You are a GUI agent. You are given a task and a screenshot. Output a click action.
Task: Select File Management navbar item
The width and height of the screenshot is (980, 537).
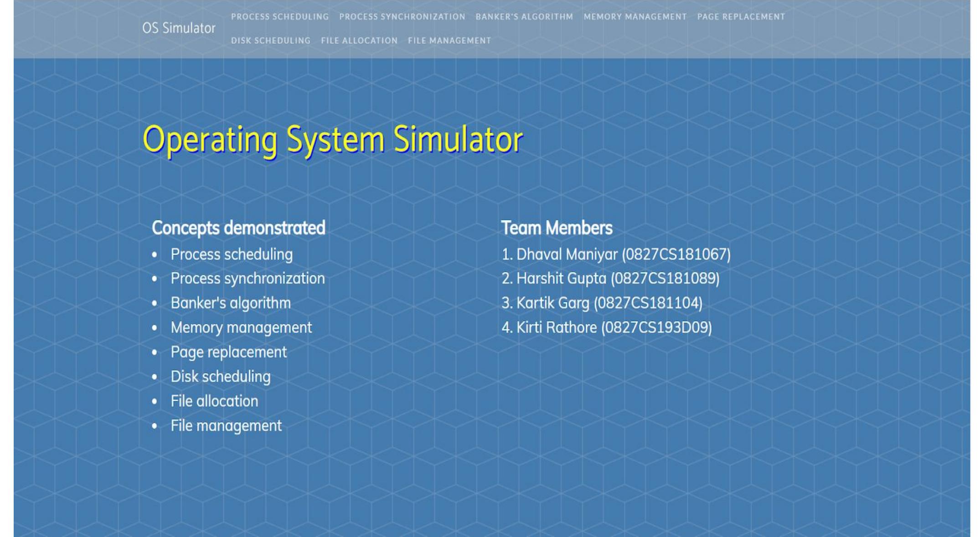click(x=449, y=41)
